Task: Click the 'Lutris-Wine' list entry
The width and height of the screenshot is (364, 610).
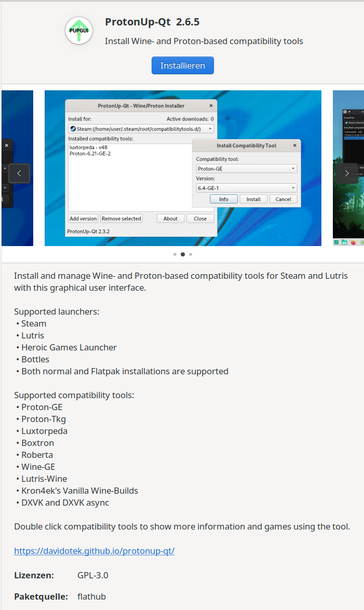Action: pyautogui.click(x=44, y=479)
